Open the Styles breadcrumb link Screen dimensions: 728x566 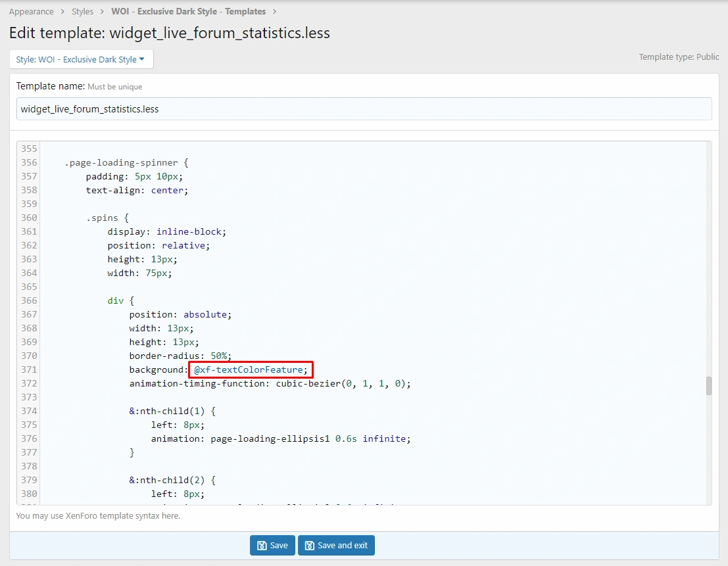82,12
